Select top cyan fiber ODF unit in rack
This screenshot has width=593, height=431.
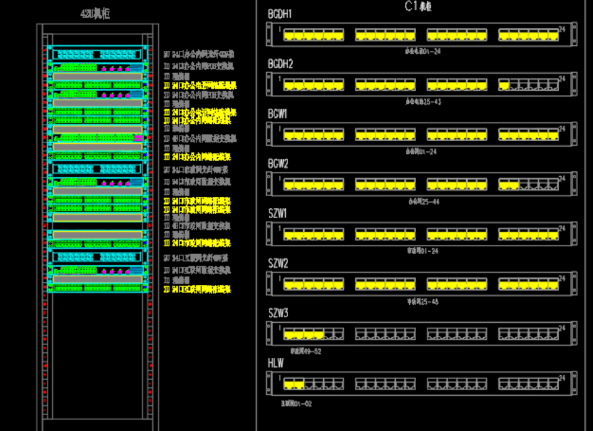[97, 54]
